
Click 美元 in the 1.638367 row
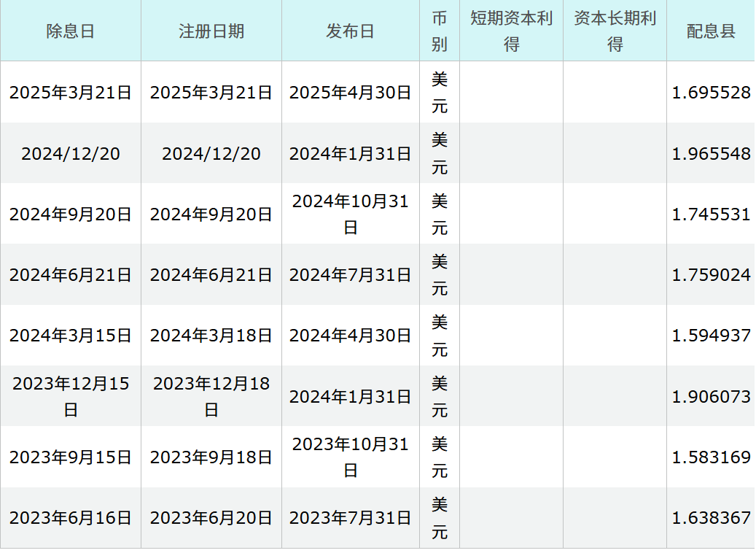click(439, 518)
